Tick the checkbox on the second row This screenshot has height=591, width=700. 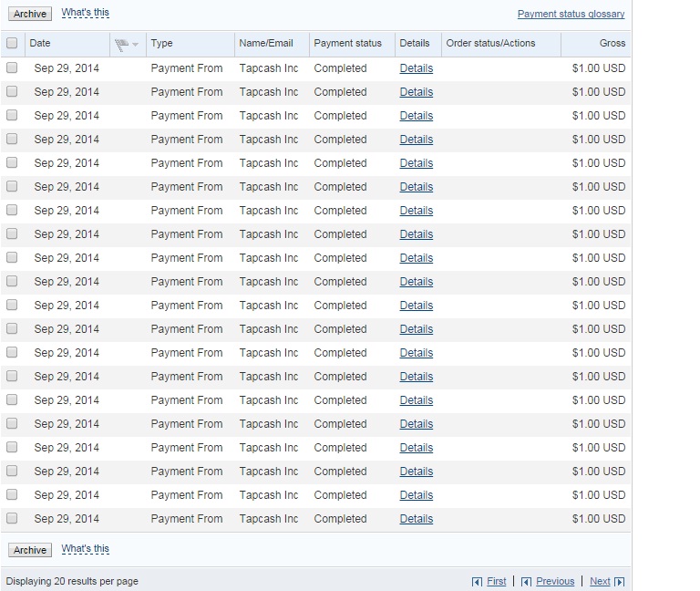(12, 92)
